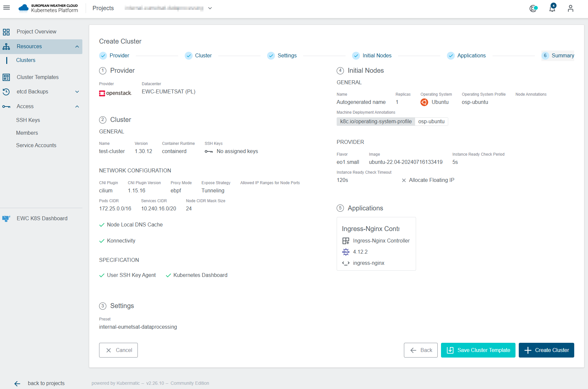Click the namespace icon beside ingress-nginx
588x389 pixels.
[x=346, y=263]
